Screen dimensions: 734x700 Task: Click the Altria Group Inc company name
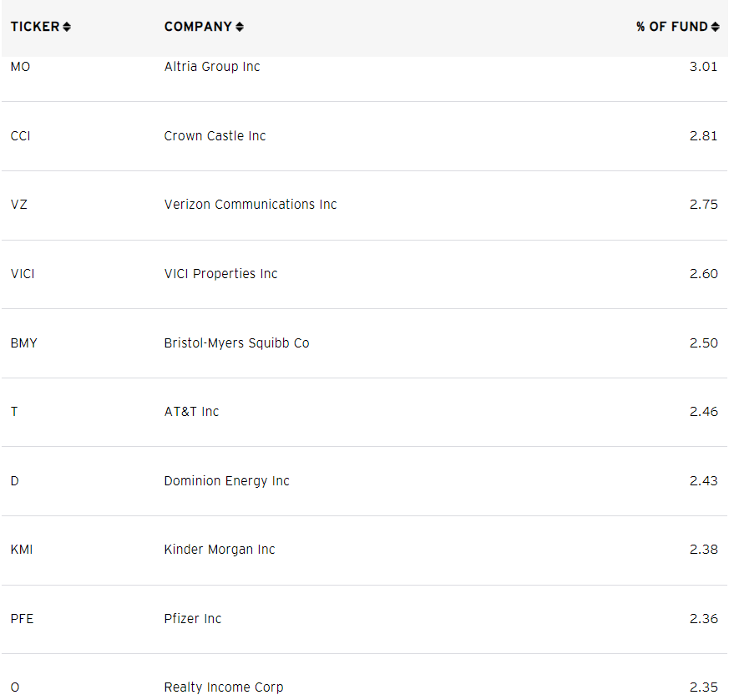[212, 67]
